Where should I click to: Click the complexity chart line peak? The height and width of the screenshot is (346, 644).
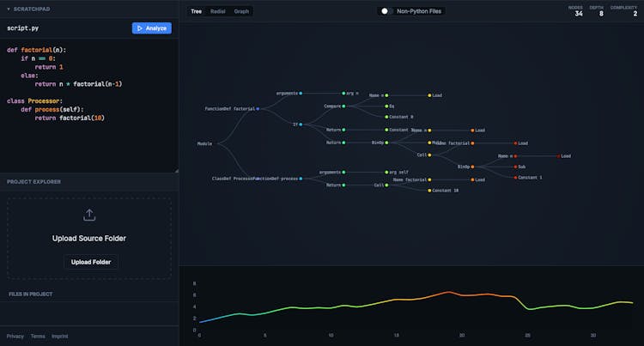tap(447, 292)
